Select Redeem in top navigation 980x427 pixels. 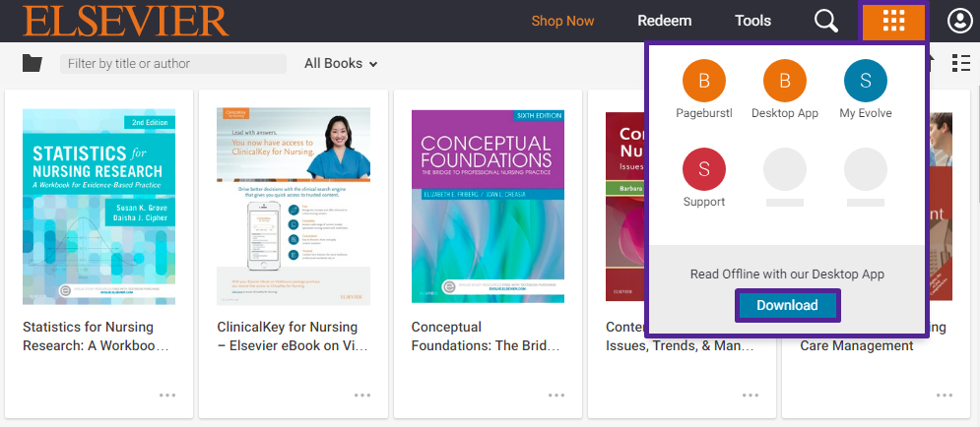point(665,21)
